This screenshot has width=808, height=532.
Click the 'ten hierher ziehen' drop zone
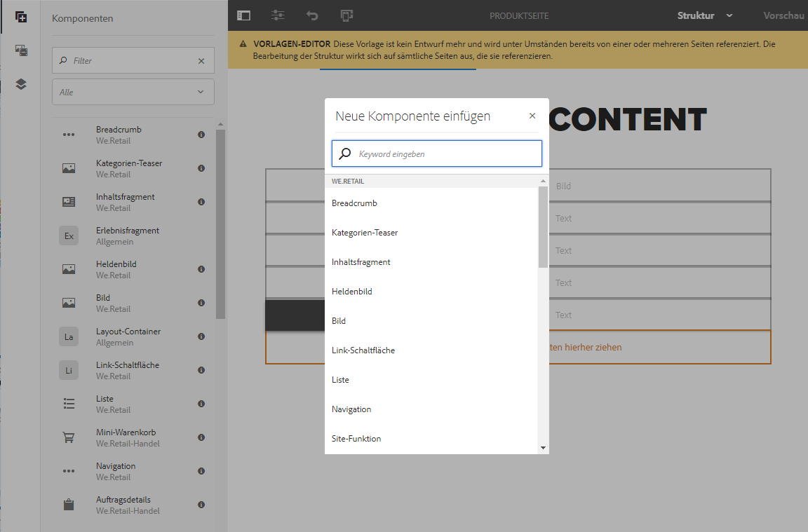click(x=586, y=347)
